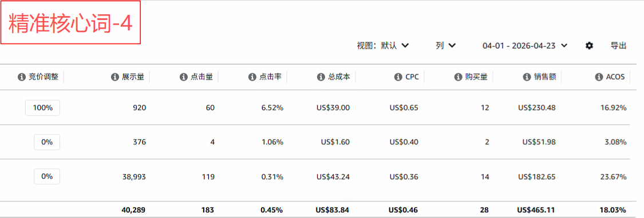Click info icon beside 点击率 header
Screen dimensions: 644x218
coord(252,77)
